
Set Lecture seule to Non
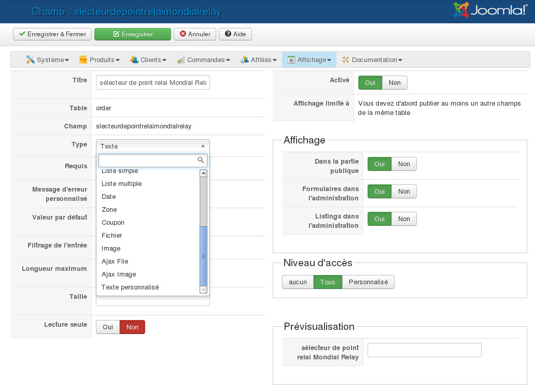(x=132, y=327)
